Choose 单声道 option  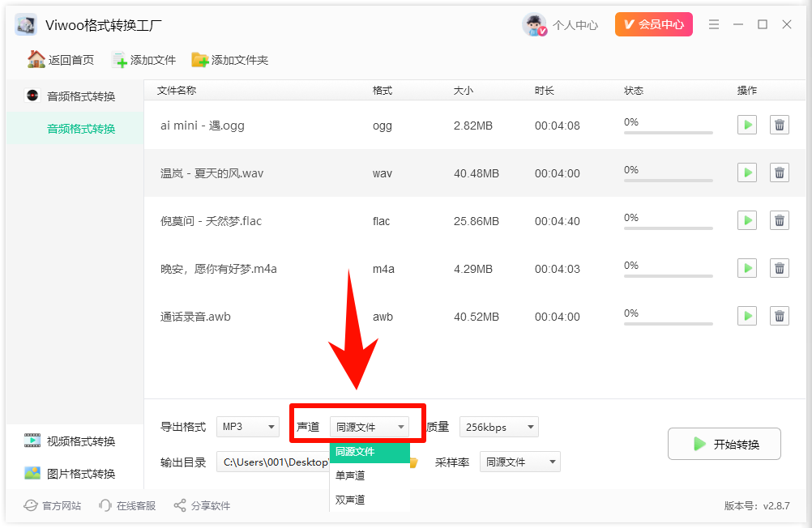[370, 475]
